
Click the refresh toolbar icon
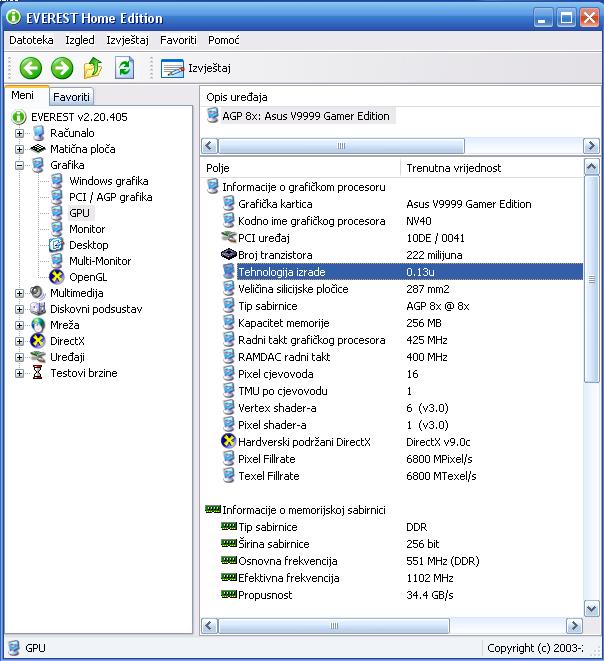tap(124, 67)
